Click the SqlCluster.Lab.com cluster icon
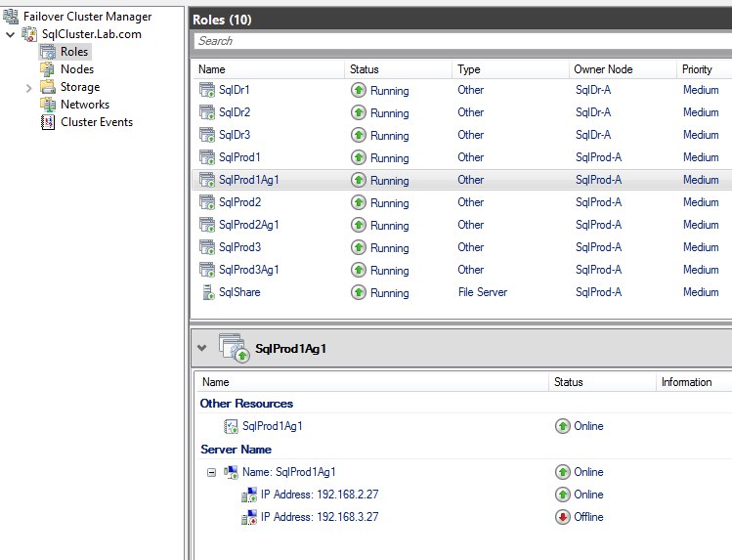 (x=29, y=34)
